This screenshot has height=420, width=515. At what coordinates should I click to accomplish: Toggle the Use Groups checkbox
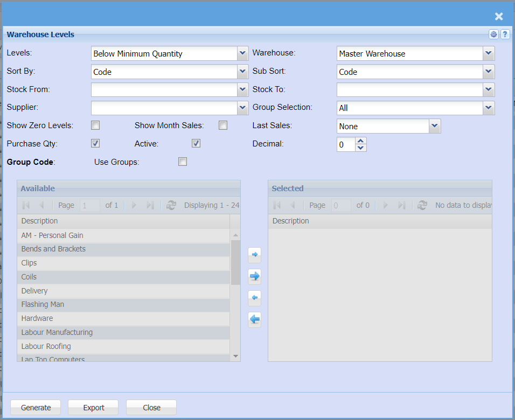pos(183,162)
